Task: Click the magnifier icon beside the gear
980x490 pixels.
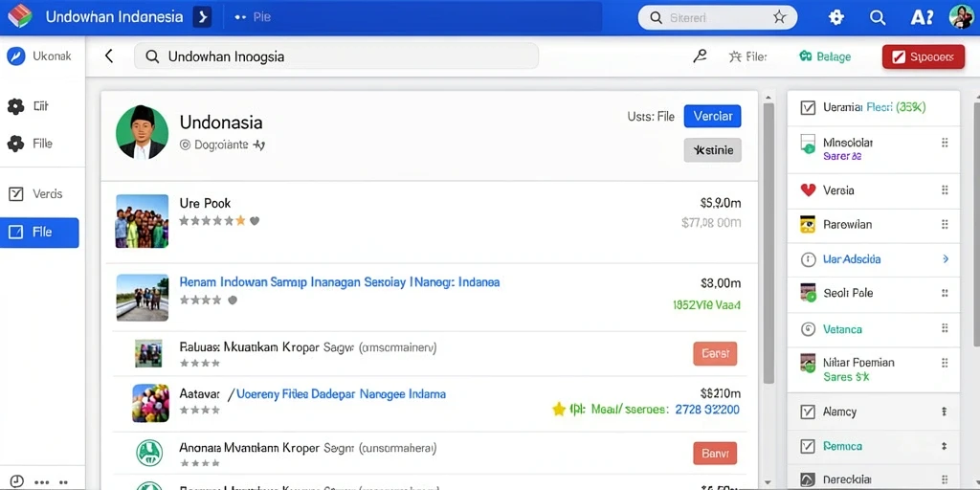Action: click(x=878, y=17)
